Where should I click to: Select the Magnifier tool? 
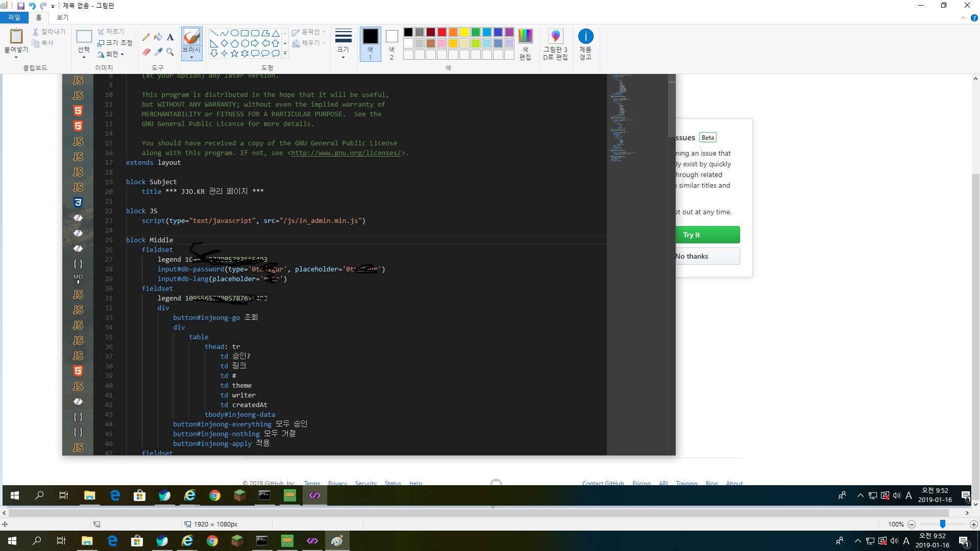pos(170,52)
